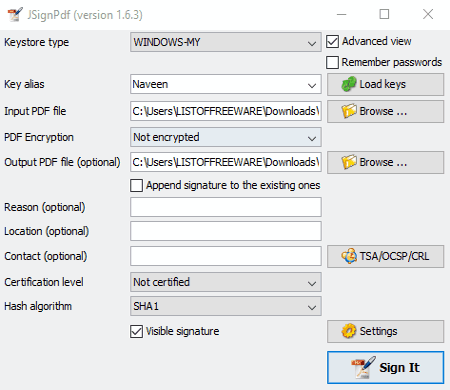Open the PDF Encryption dropdown
This screenshot has height=390, width=450.
[x=226, y=137]
